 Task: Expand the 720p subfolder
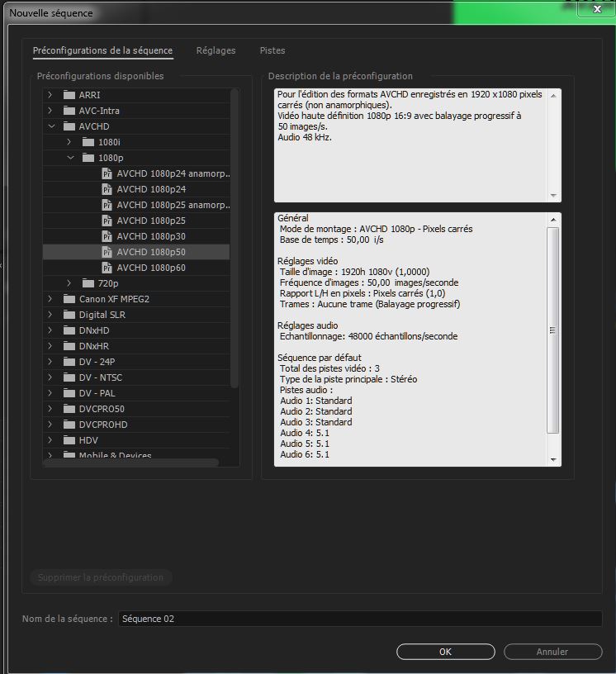69,283
